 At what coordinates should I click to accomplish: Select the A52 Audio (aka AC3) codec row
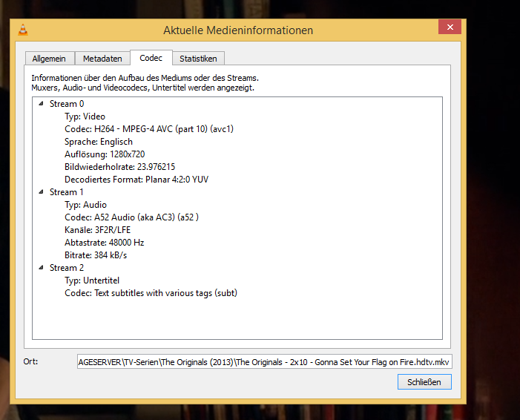click(x=131, y=217)
